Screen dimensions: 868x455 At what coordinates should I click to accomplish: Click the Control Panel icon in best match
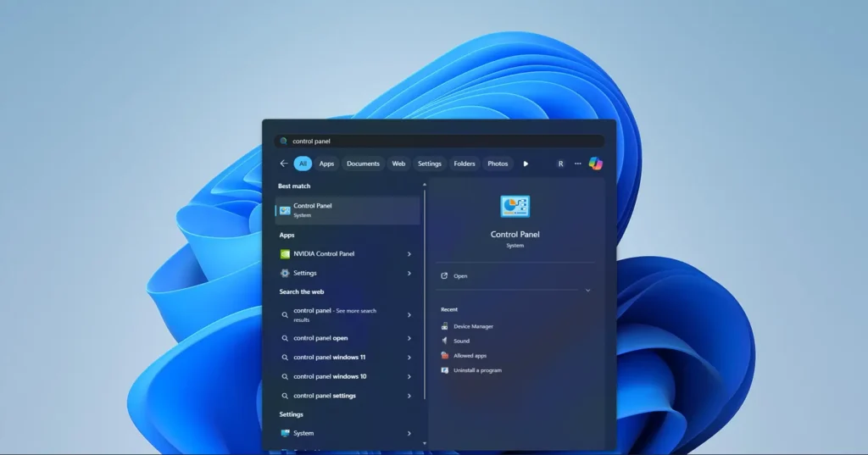[285, 210]
